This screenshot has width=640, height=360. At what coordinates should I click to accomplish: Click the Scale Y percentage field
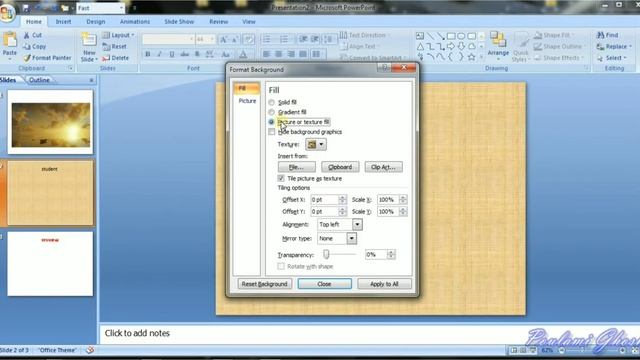pyautogui.click(x=388, y=211)
